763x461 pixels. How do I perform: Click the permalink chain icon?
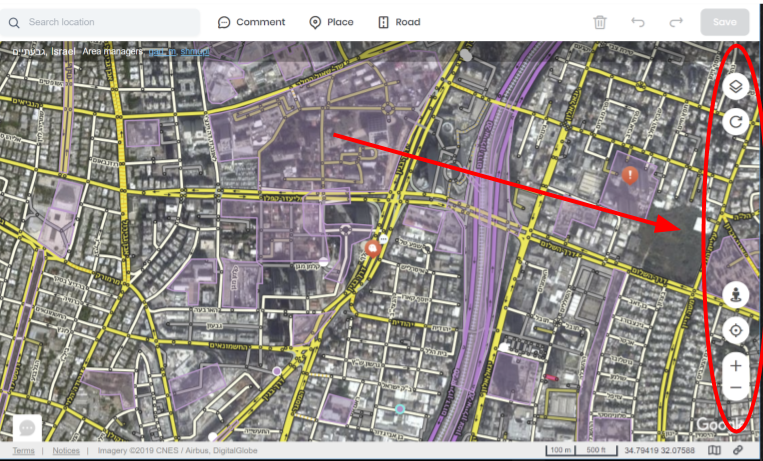[x=738, y=451]
